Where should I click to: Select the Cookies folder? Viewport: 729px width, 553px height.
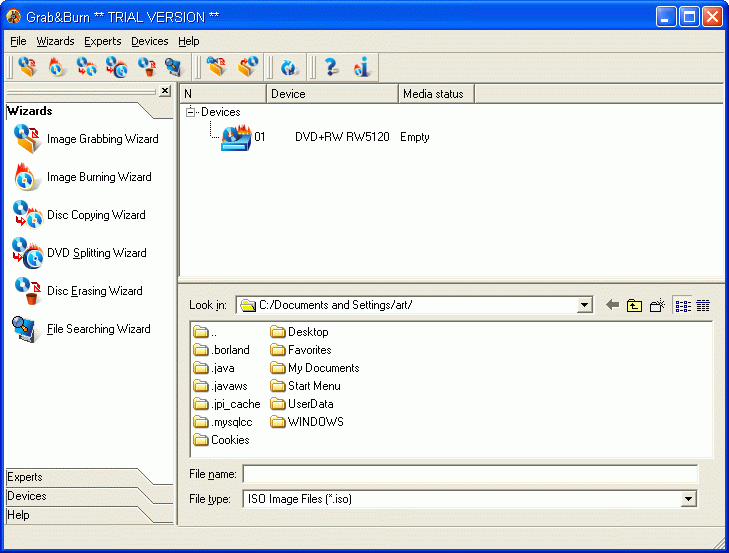(x=221, y=440)
